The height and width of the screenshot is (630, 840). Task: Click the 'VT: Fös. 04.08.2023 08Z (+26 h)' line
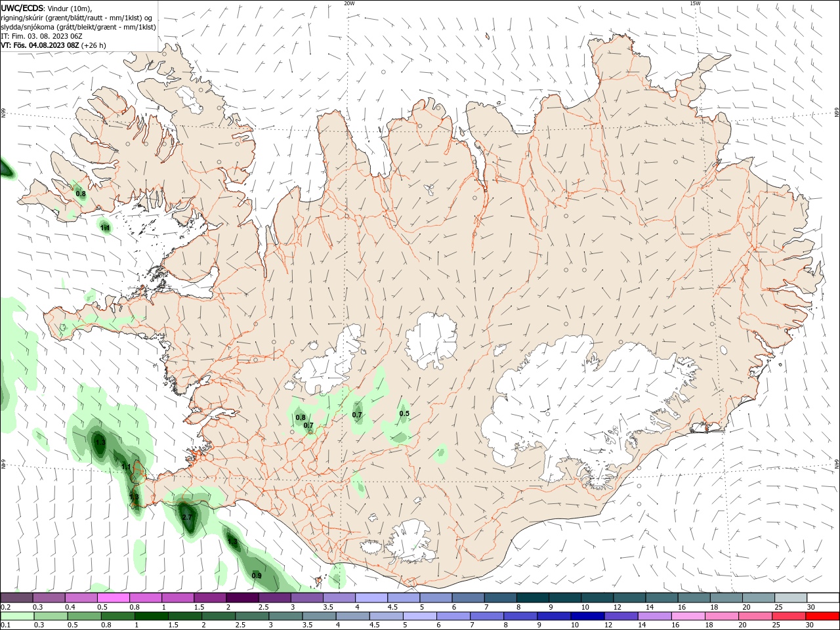[53, 45]
